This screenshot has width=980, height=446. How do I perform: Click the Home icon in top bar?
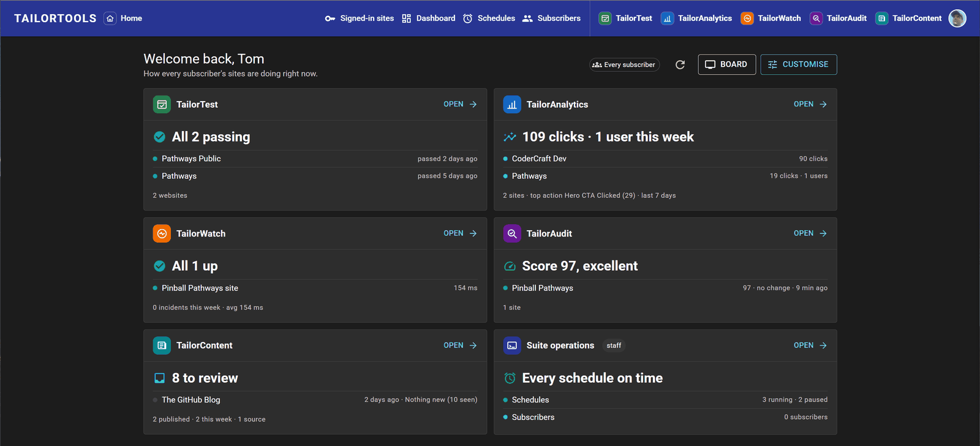coord(110,18)
